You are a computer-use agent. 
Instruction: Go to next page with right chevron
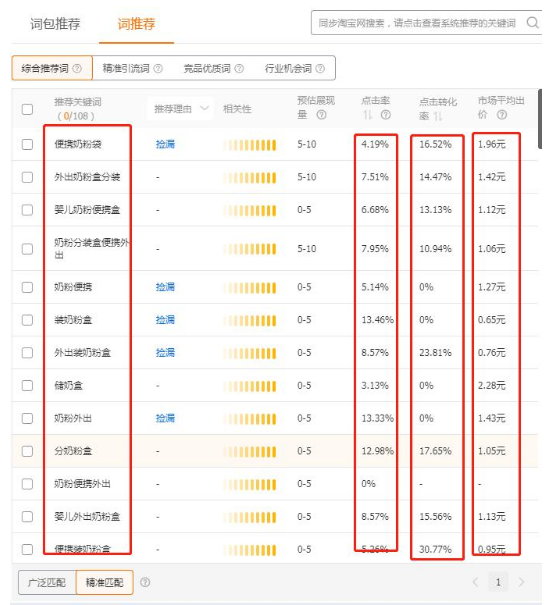click(x=521, y=582)
